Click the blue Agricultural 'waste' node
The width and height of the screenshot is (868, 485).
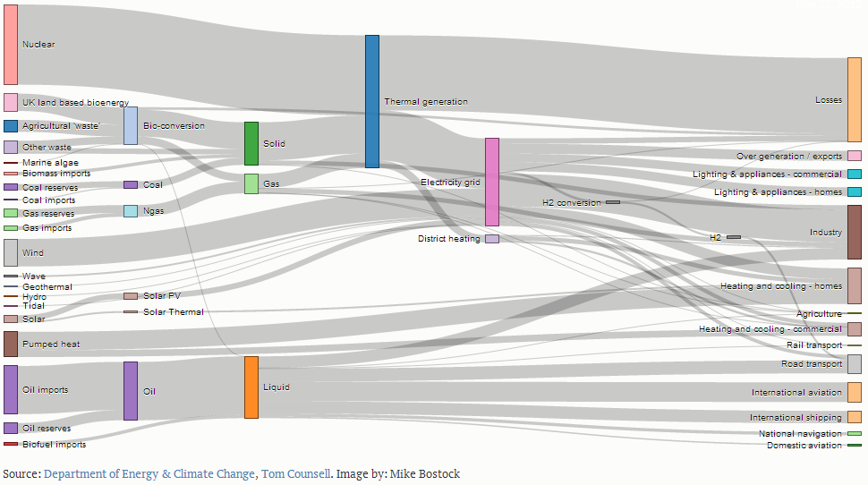(11, 126)
